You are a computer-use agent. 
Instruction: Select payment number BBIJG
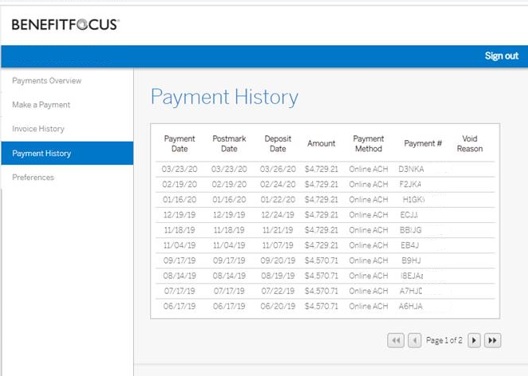410,230
